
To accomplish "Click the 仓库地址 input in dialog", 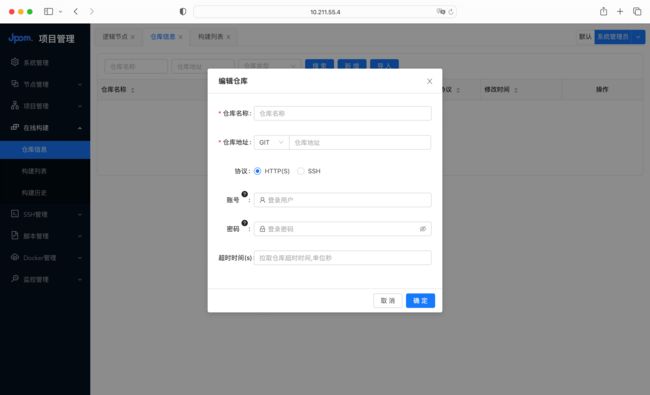I will [x=360, y=142].
